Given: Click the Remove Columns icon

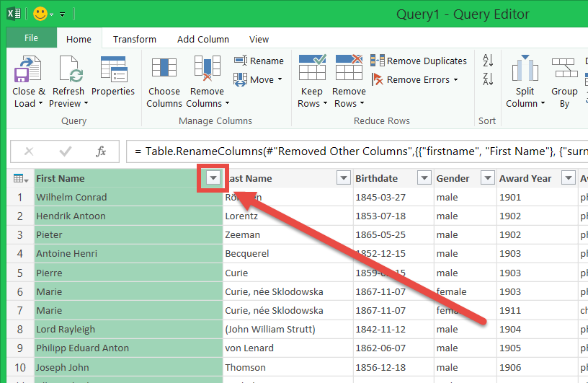Looking at the screenshot, I should point(207,71).
